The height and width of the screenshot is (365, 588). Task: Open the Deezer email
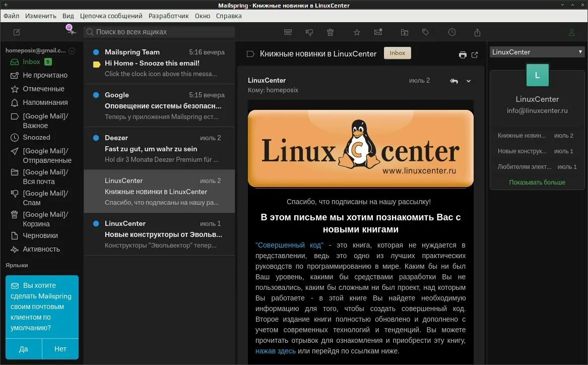[x=160, y=148]
